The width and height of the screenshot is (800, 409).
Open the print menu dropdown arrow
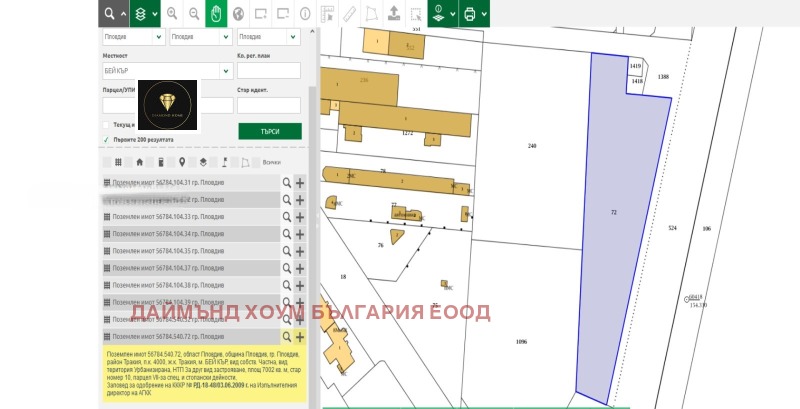pos(484,14)
